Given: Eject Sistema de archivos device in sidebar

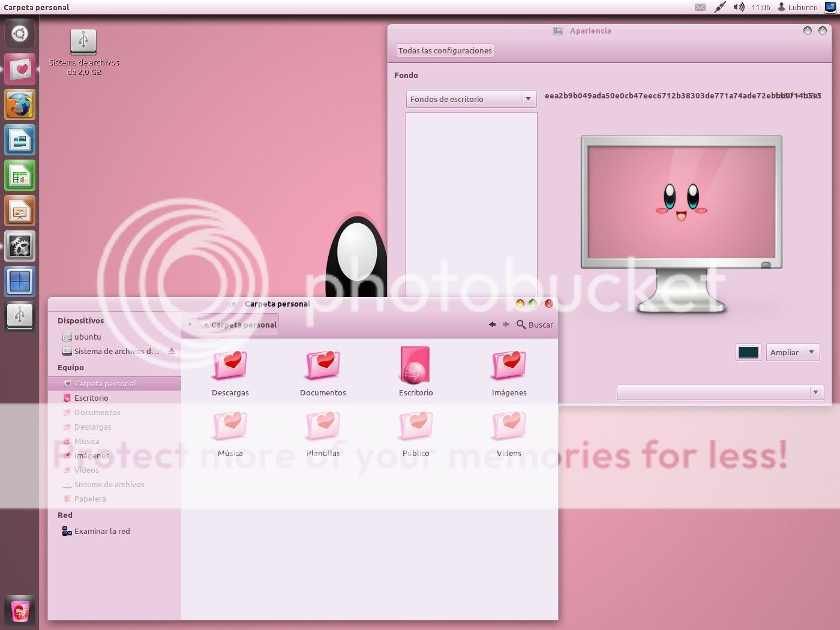Looking at the screenshot, I should [172, 351].
